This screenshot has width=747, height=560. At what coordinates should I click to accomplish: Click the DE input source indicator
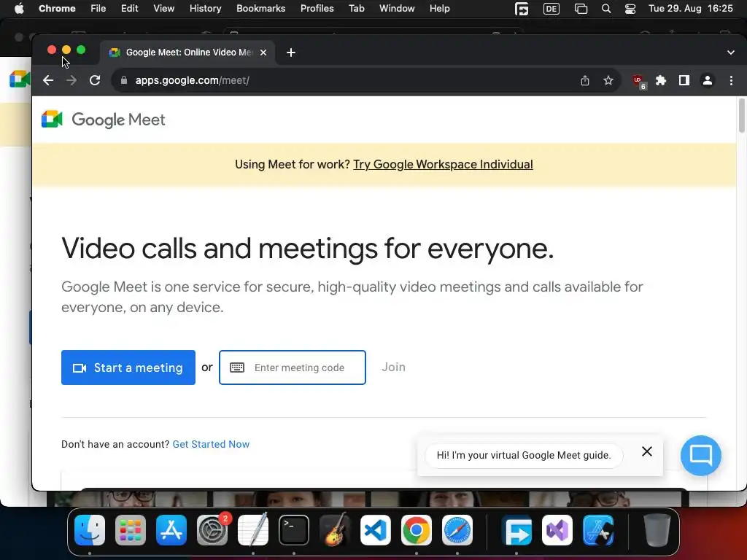click(x=551, y=9)
